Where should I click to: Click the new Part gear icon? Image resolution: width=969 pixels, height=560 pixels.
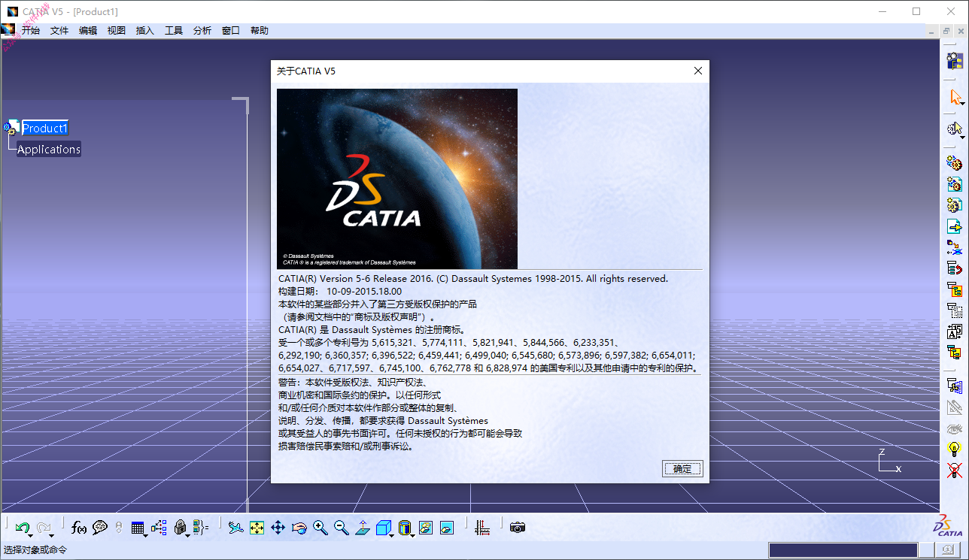click(955, 205)
